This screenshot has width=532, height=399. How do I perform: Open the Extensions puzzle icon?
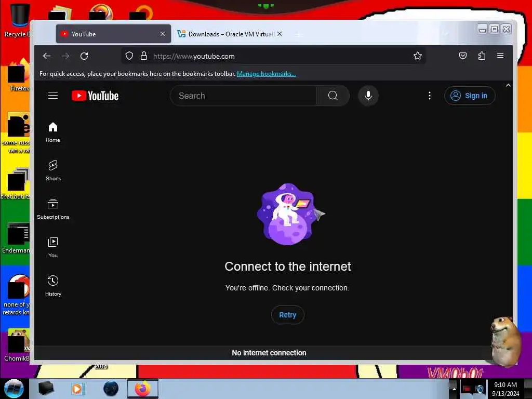[482, 56]
